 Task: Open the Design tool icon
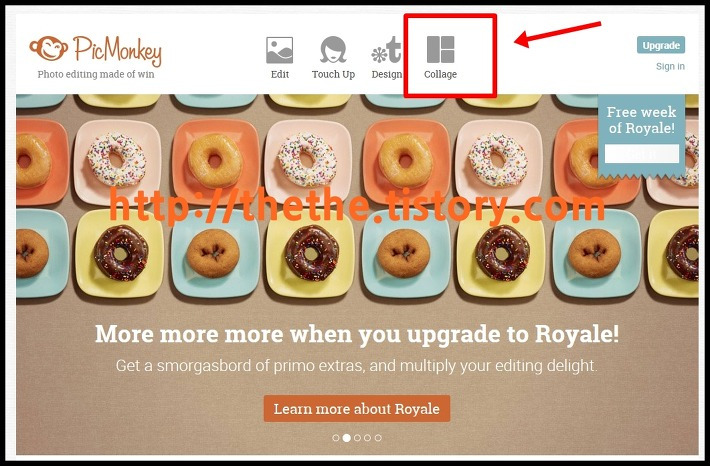(386, 50)
